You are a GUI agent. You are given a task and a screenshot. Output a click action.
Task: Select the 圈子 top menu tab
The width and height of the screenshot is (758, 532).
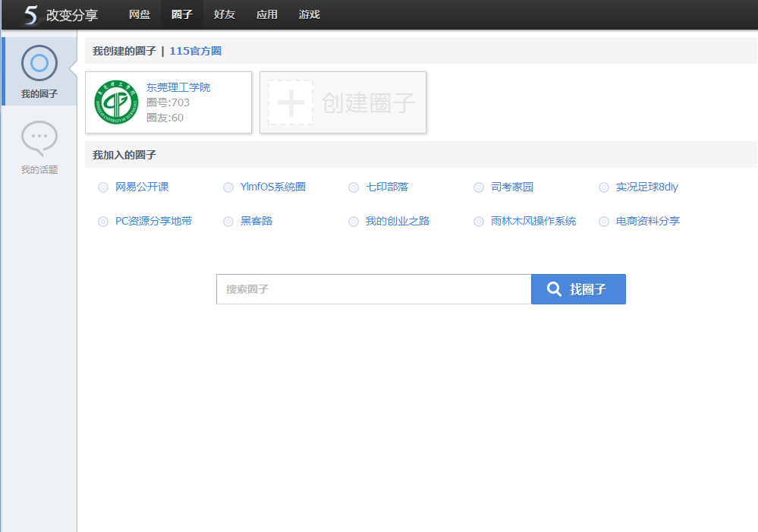pos(182,14)
